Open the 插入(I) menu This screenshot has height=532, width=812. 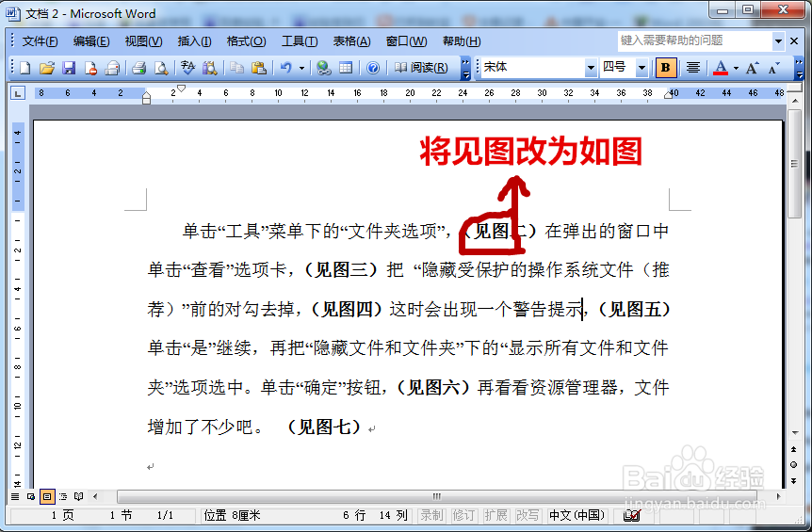click(194, 41)
